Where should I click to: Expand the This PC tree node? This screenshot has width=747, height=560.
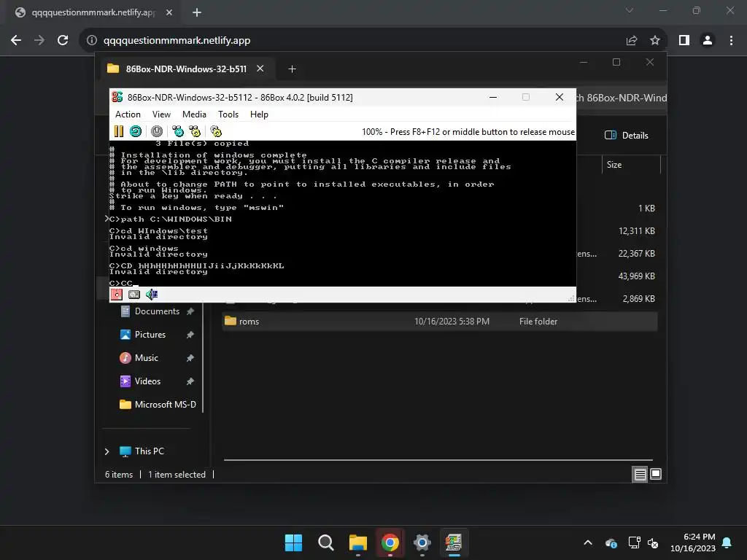(x=107, y=451)
